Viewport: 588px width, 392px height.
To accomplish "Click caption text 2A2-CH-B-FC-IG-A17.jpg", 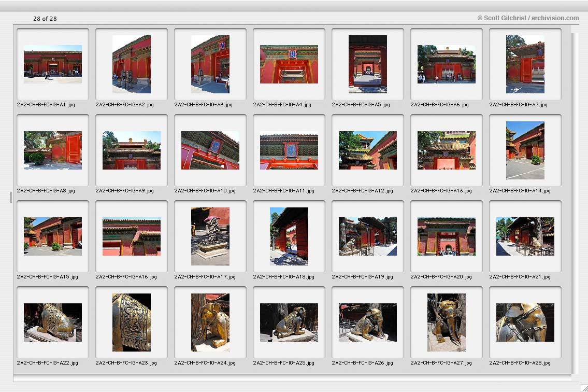I will (205, 277).
